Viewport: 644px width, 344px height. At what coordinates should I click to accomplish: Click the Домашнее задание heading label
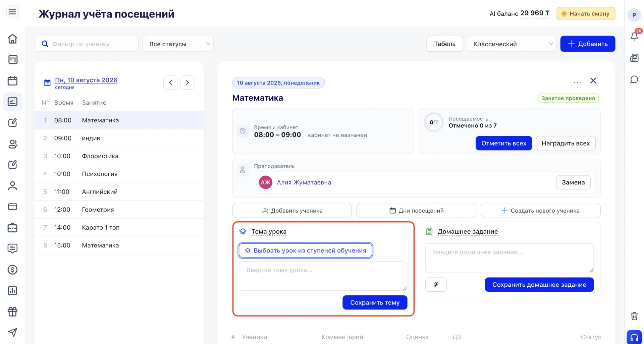[x=468, y=232]
